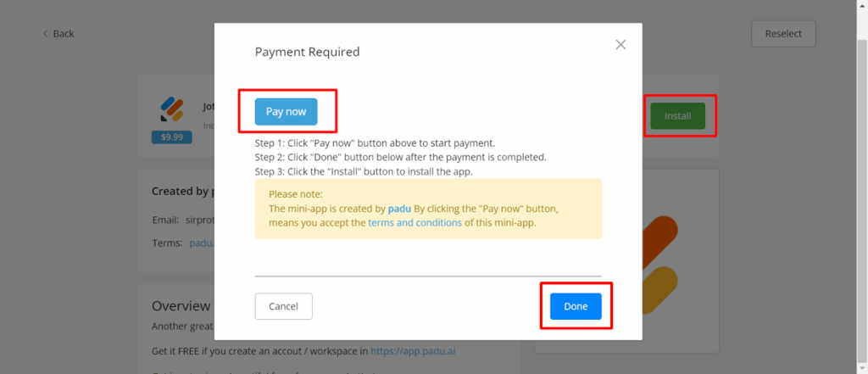868x374 pixels.
Task: Close the Payment Required dialog with X
Action: click(620, 45)
